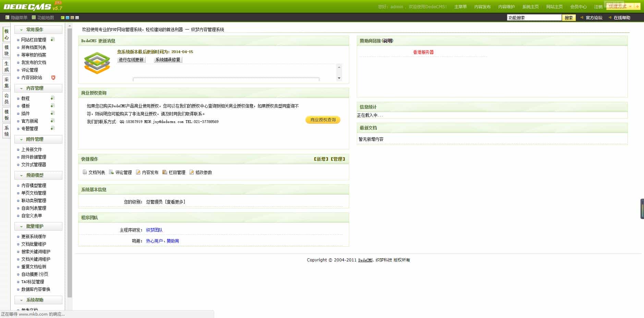
Task: Click the DedeCMS logo in header
Action: click(33, 6)
